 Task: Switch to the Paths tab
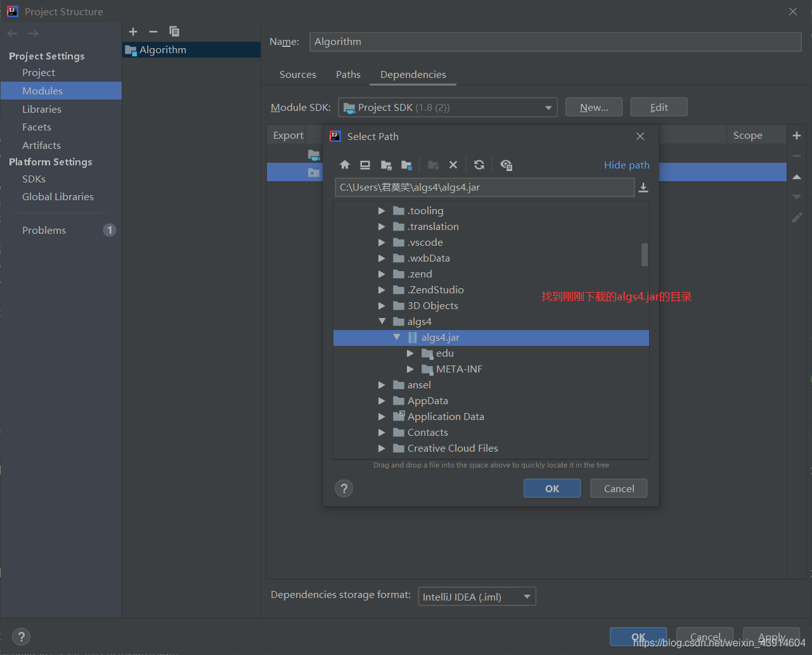point(348,75)
